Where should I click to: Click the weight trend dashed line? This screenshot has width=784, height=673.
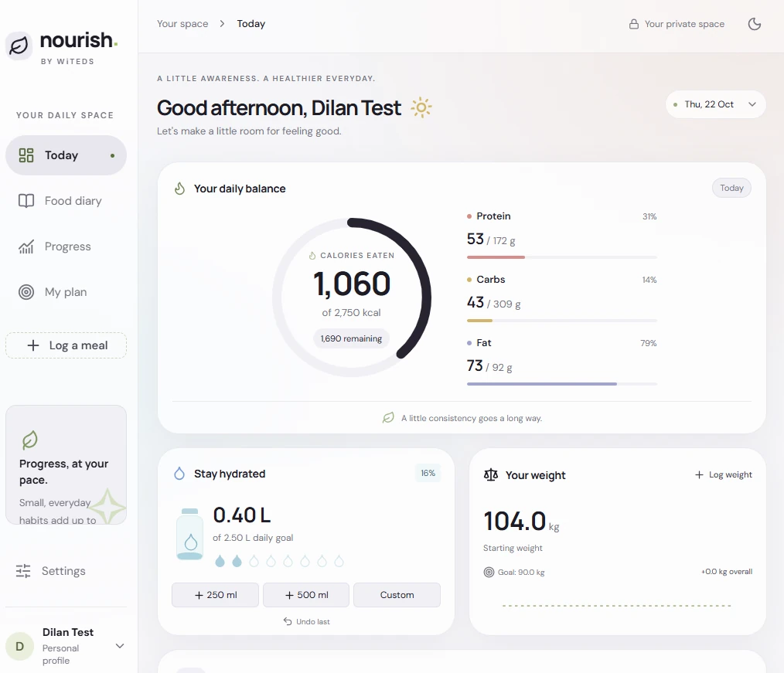point(617,606)
